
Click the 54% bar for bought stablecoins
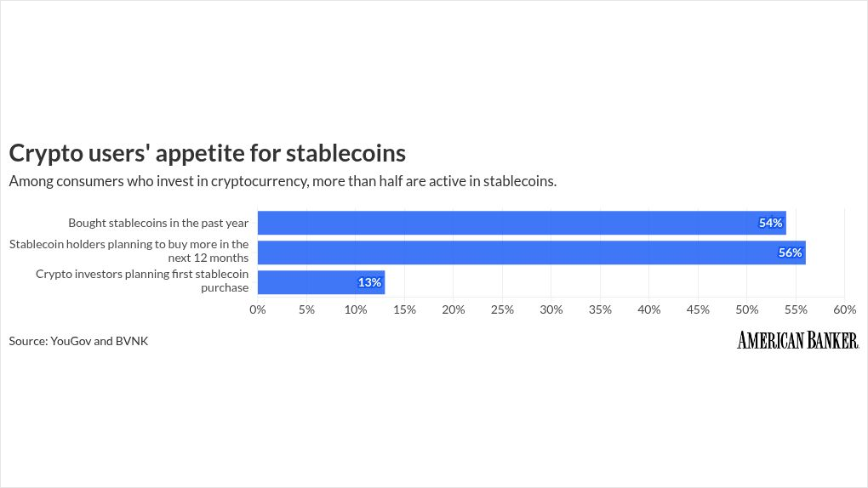[x=521, y=223]
